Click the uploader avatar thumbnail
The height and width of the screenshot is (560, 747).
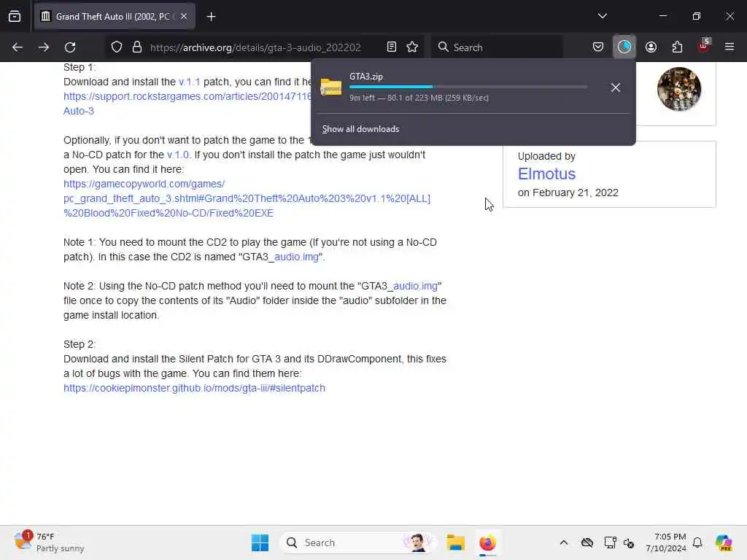679,89
